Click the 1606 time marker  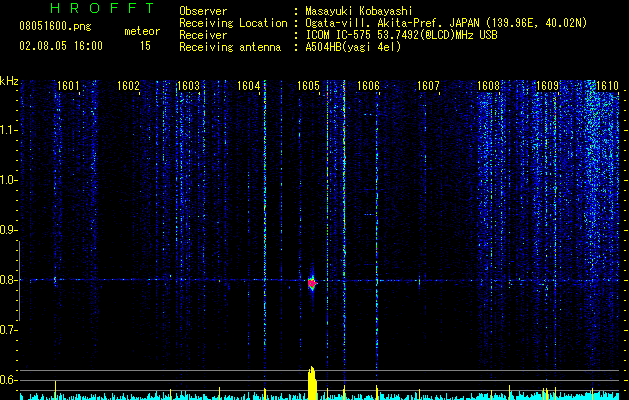[368, 86]
